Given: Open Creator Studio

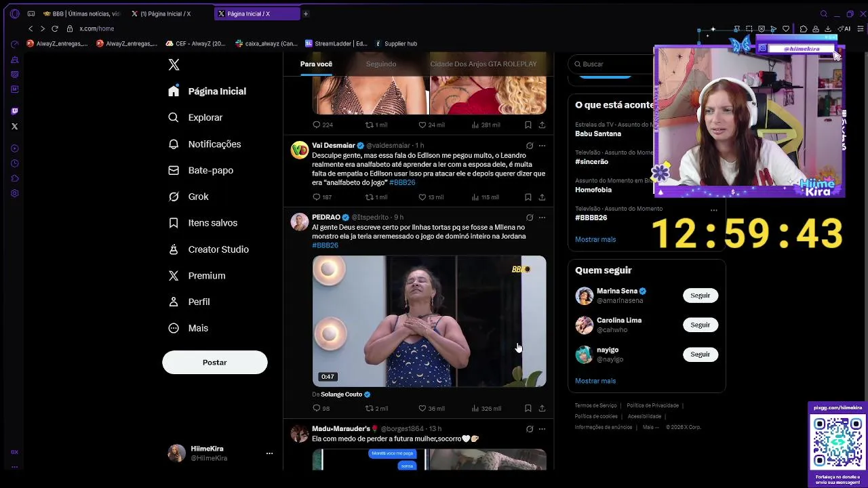Looking at the screenshot, I should [208, 249].
